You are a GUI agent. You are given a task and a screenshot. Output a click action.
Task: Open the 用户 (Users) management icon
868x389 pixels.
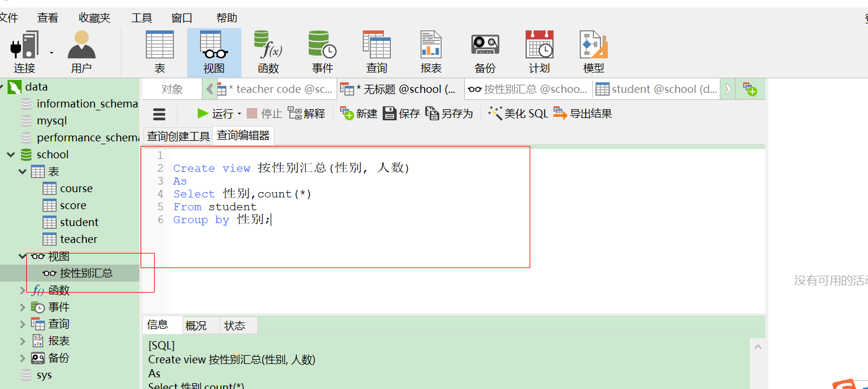pyautogui.click(x=80, y=51)
